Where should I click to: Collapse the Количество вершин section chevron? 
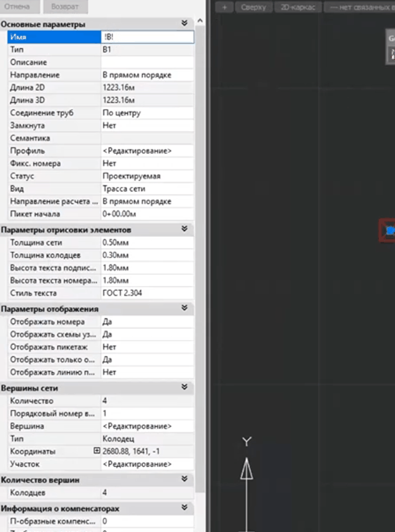184,479
